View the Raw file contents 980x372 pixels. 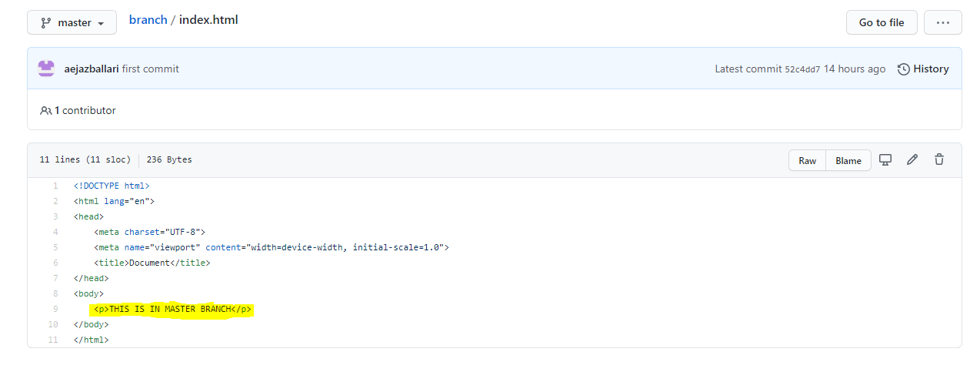[807, 160]
